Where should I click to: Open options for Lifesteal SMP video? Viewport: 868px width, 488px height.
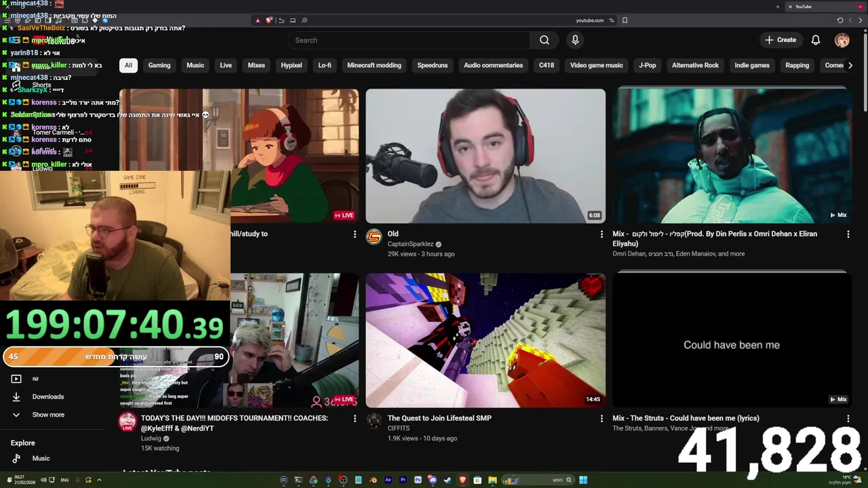click(x=601, y=419)
